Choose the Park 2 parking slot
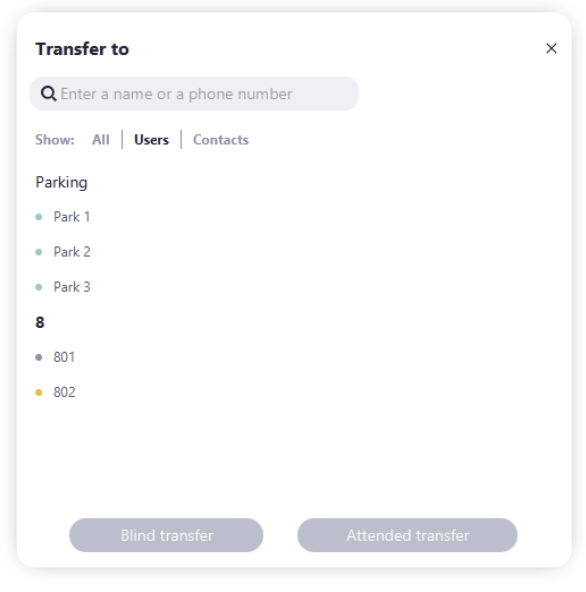 (x=72, y=252)
